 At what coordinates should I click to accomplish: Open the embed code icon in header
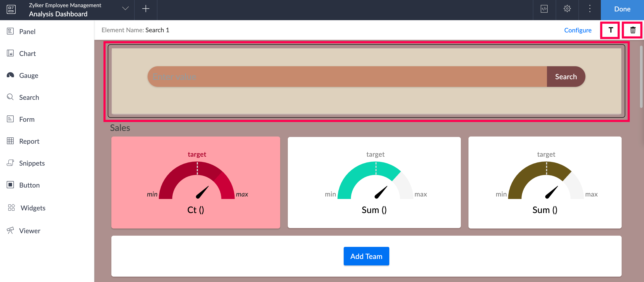(x=544, y=9)
